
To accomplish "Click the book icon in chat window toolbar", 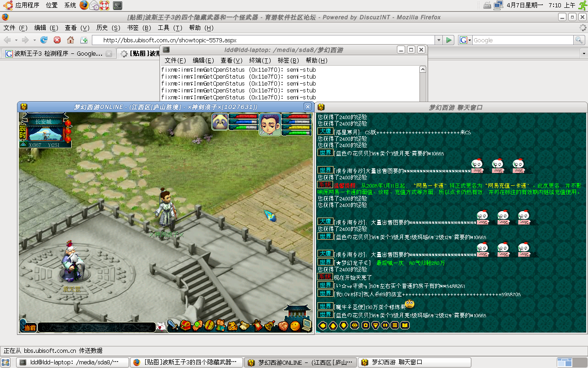I will pos(405,325).
